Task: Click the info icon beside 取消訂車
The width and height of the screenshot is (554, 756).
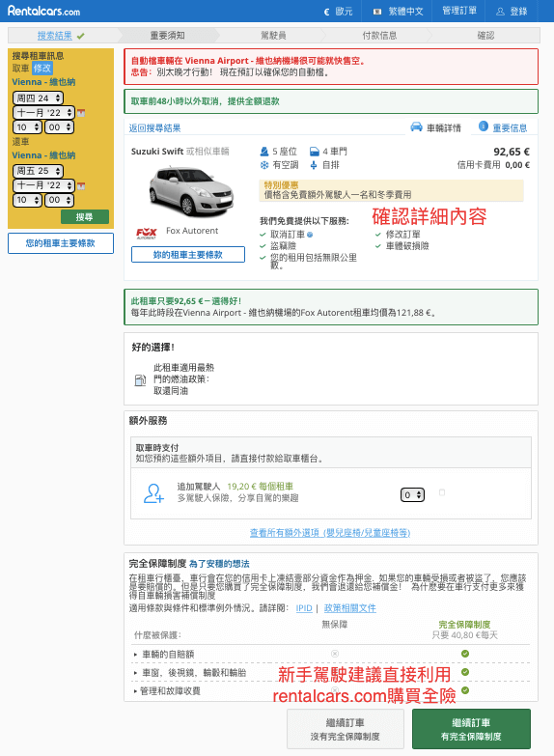Action: tap(310, 235)
